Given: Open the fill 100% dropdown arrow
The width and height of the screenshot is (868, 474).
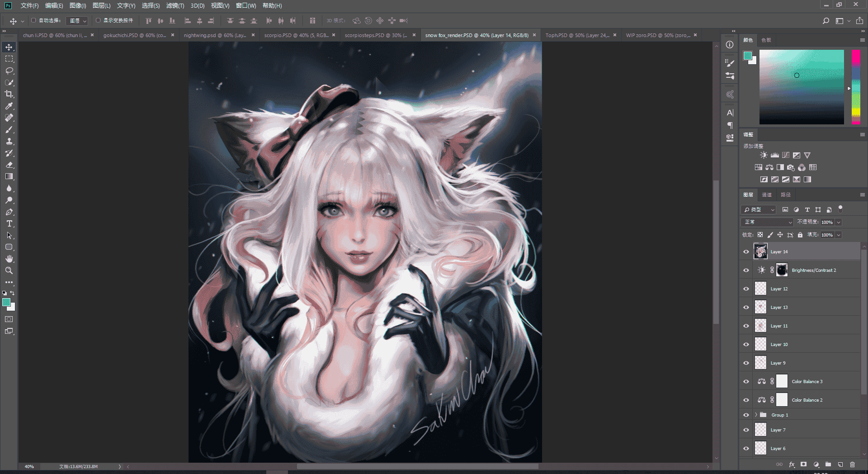Looking at the screenshot, I should tap(839, 235).
